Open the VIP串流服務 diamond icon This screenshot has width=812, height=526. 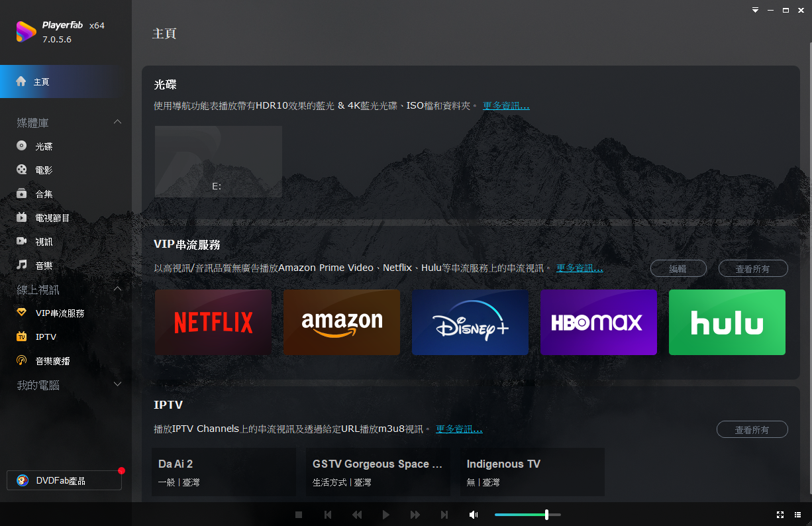22,313
